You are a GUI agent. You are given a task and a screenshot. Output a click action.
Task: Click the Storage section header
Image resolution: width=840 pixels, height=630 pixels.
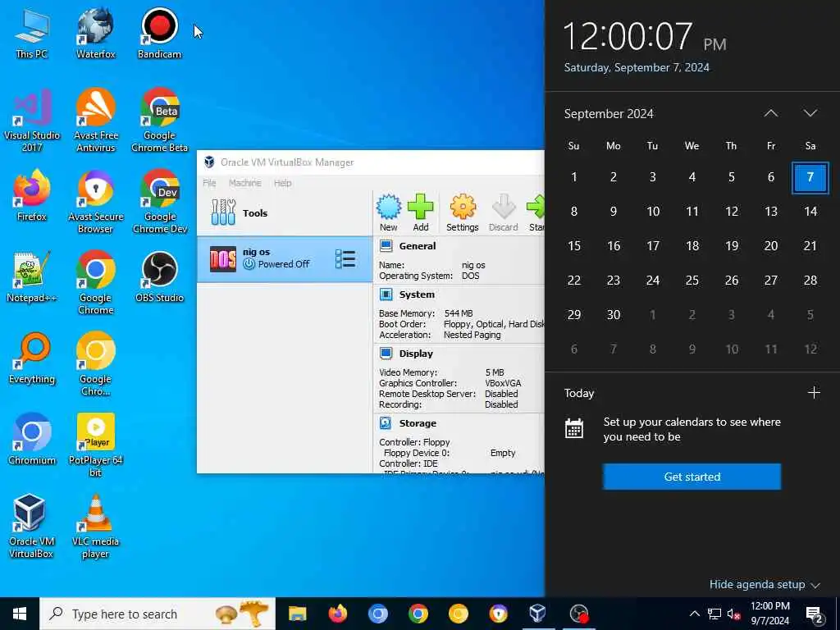coord(418,423)
